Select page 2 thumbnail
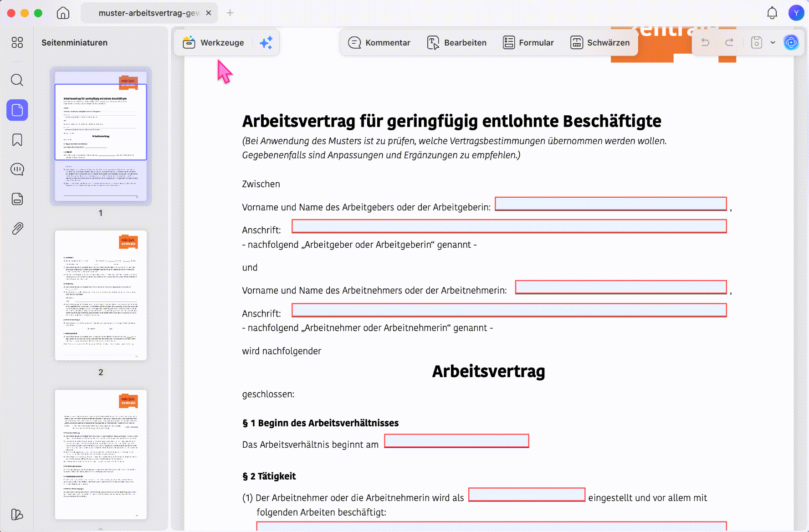Screen dimensions: 809x532 pos(101,295)
